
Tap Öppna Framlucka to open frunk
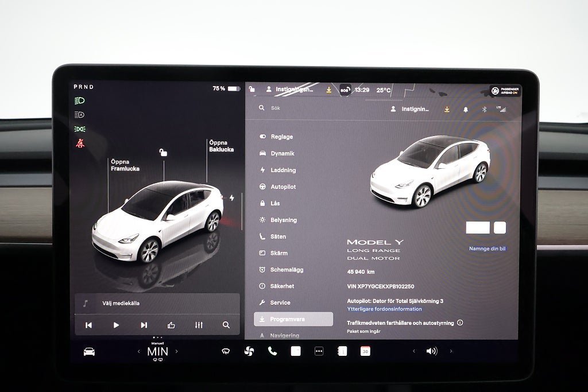point(125,165)
